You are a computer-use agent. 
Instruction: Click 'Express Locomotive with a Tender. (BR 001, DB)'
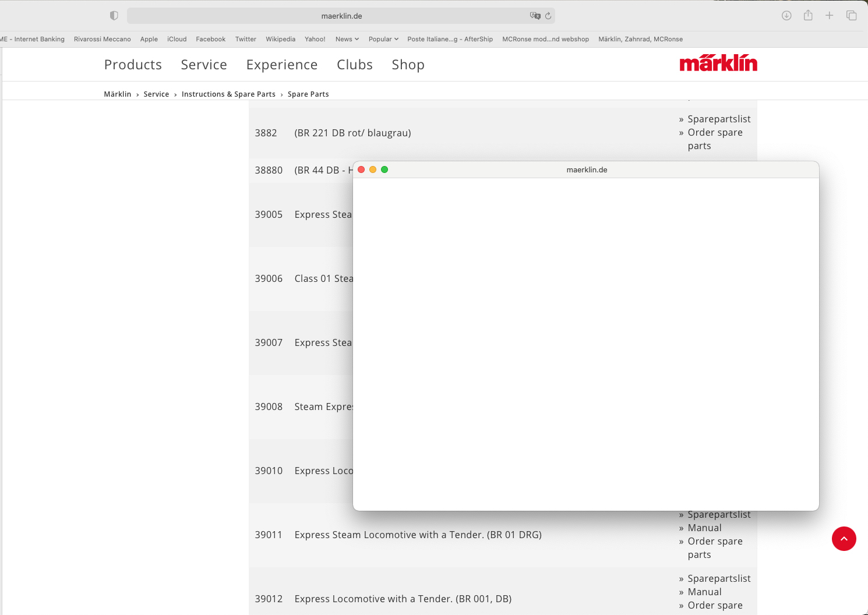coord(403,599)
